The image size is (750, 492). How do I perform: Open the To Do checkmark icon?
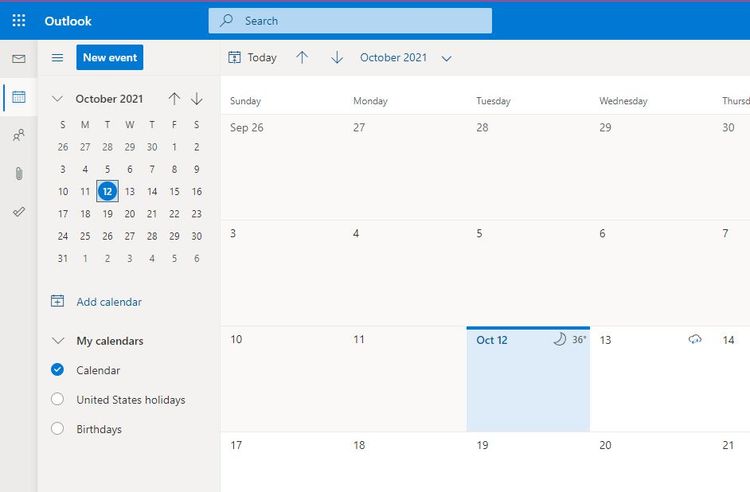pos(19,212)
